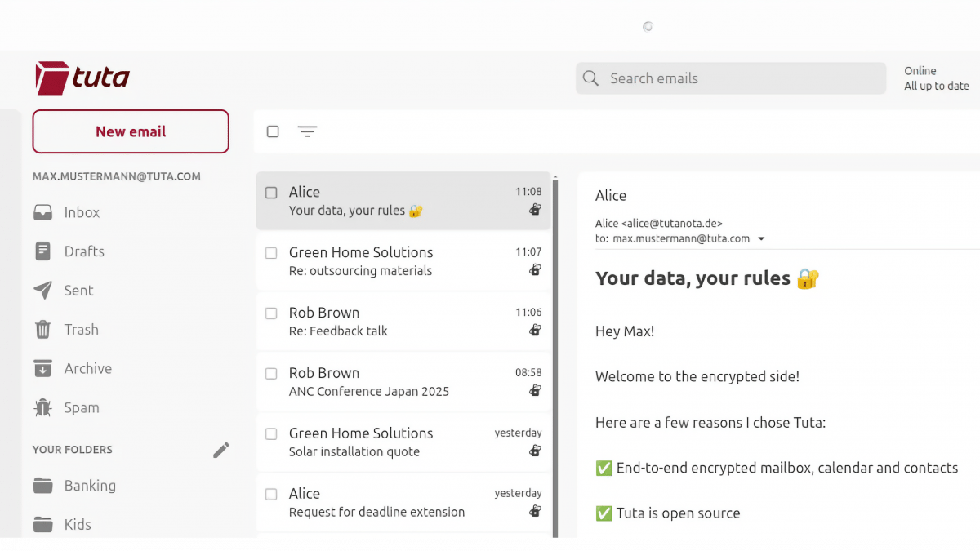Open the Archive folder
This screenshot has width=980, height=551.
[87, 369]
